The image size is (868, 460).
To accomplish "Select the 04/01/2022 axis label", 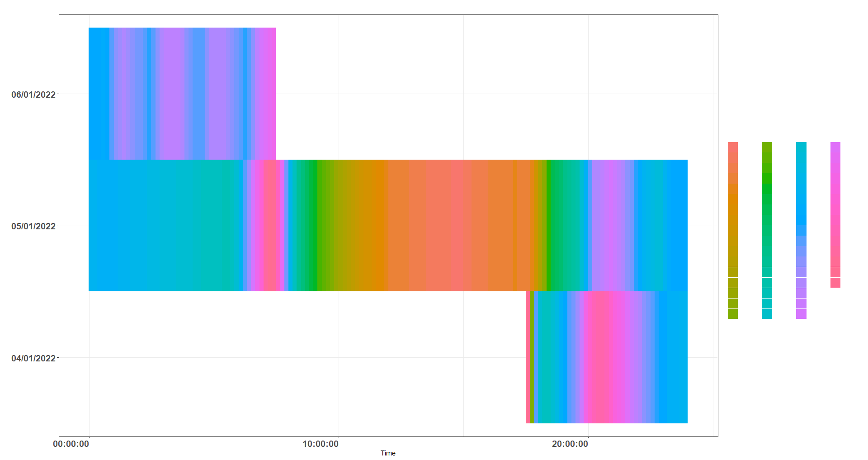I will pyautogui.click(x=34, y=357).
